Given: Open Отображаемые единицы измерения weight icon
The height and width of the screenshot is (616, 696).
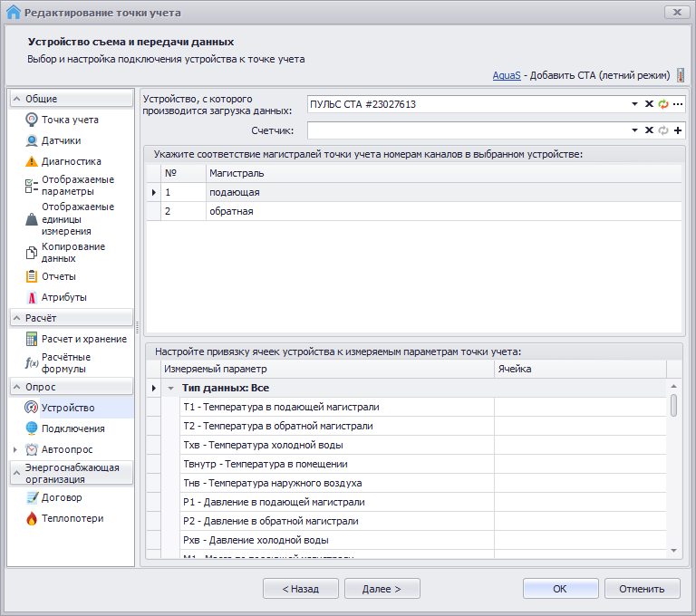Looking at the screenshot, I should point(32,219).
